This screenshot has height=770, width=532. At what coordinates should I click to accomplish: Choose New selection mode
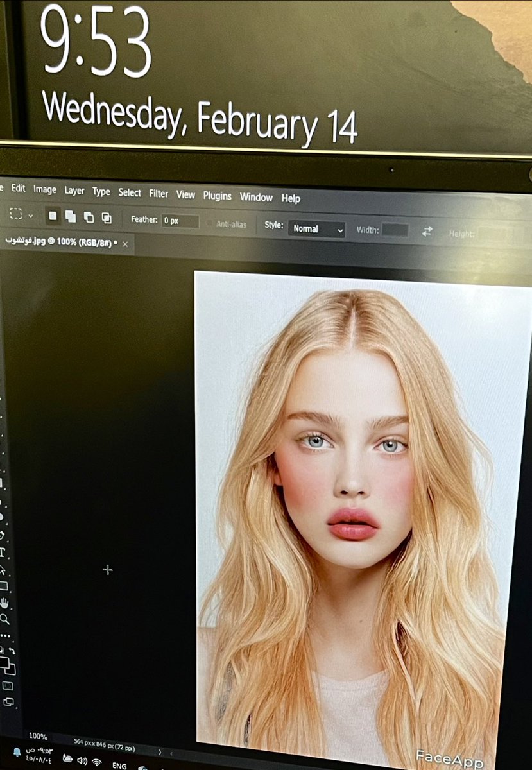coord(53,216)
